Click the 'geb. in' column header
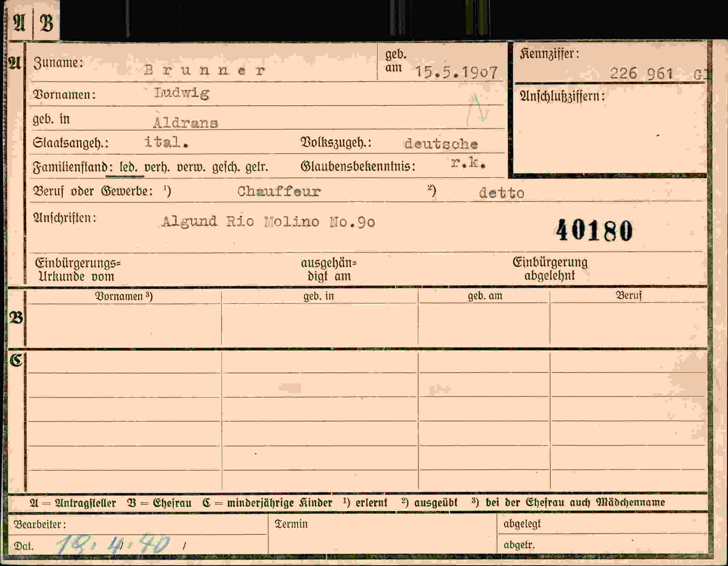Viewport: 728px width, 566px height. [319, 296]
